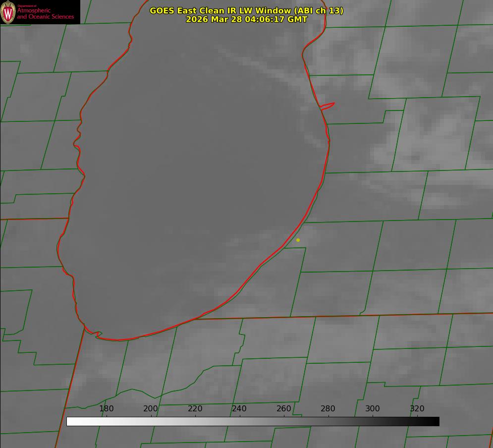Click the red state border line west of the lake

[35, 219]
